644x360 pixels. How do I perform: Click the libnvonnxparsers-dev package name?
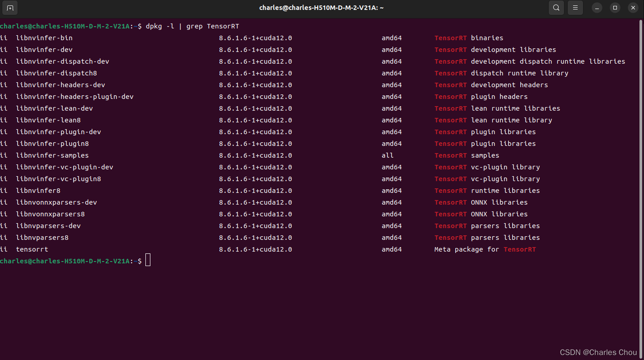[x=56, y=202]
